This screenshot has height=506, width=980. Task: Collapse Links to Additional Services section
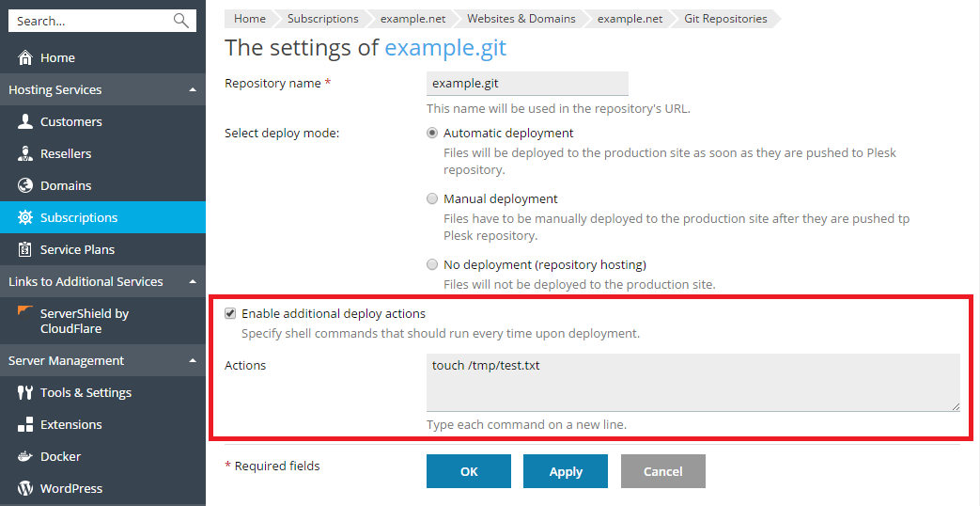pyautogui.click(x=193, y=282)
